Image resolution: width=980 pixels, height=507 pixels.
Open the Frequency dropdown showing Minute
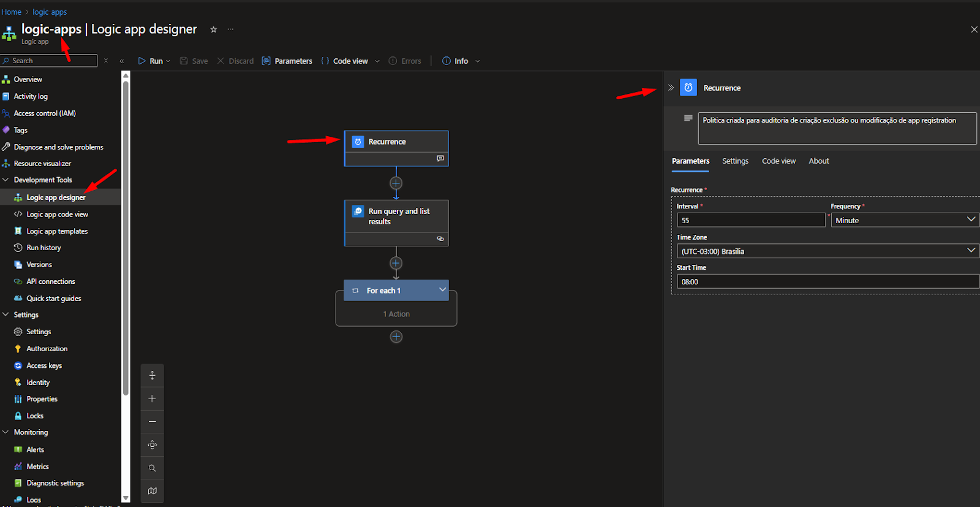(905, 220)
